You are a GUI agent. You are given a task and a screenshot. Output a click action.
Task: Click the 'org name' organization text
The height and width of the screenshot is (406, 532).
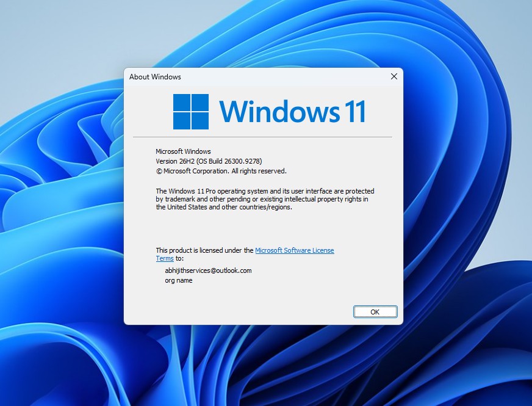pos(179,280)
